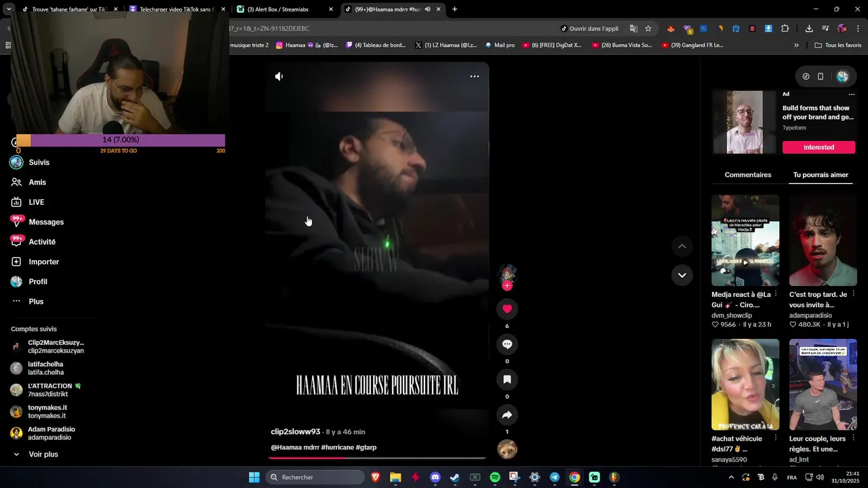Click the #gtarp hashtag

366,447
